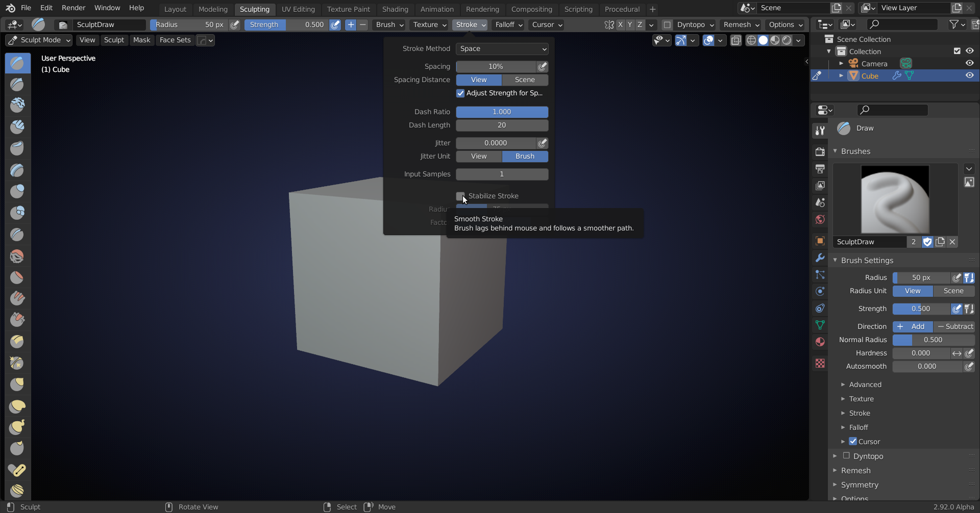This screenshot has width=980, height=513.
Task: Set brush Direction to Subtract
Action: (x=955, y=326)
